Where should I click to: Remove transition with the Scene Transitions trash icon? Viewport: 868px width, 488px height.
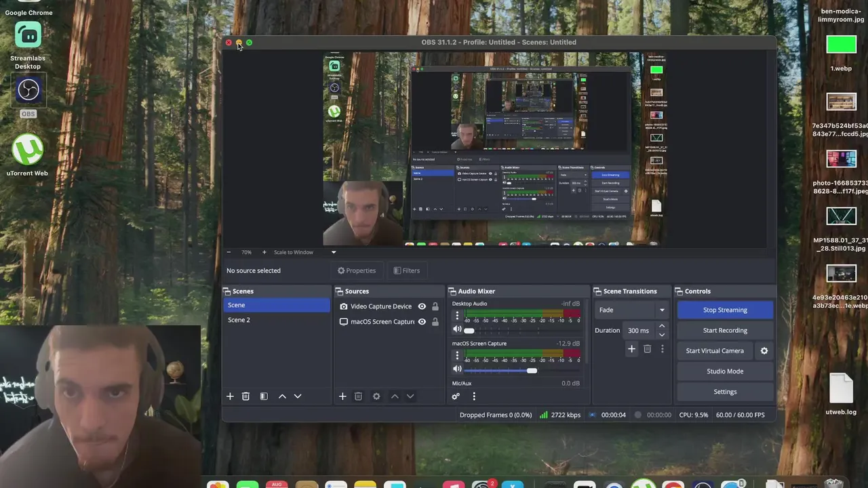(647, 348)
